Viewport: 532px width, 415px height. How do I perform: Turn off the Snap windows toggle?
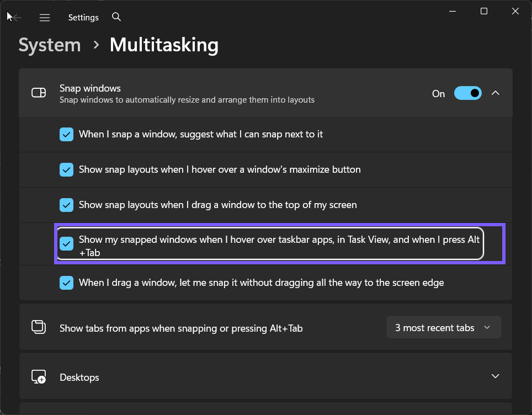tap(468, 93)
